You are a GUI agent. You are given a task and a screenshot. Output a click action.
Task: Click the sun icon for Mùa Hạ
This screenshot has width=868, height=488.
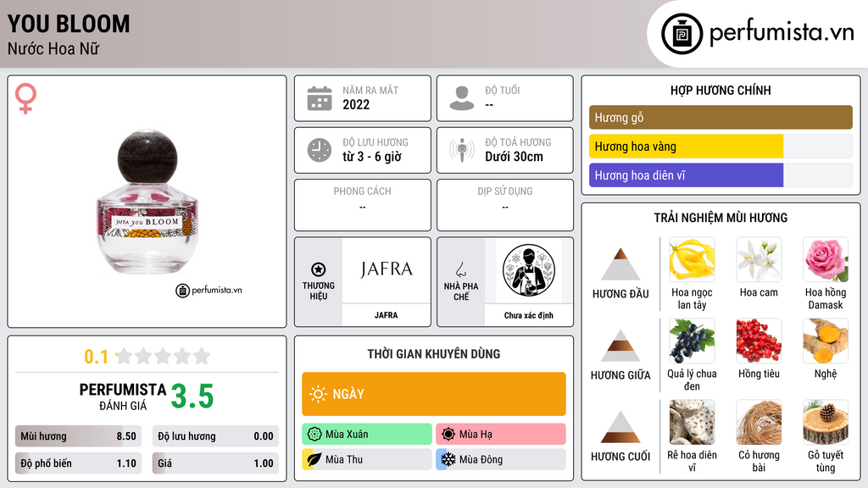[448, 435]
